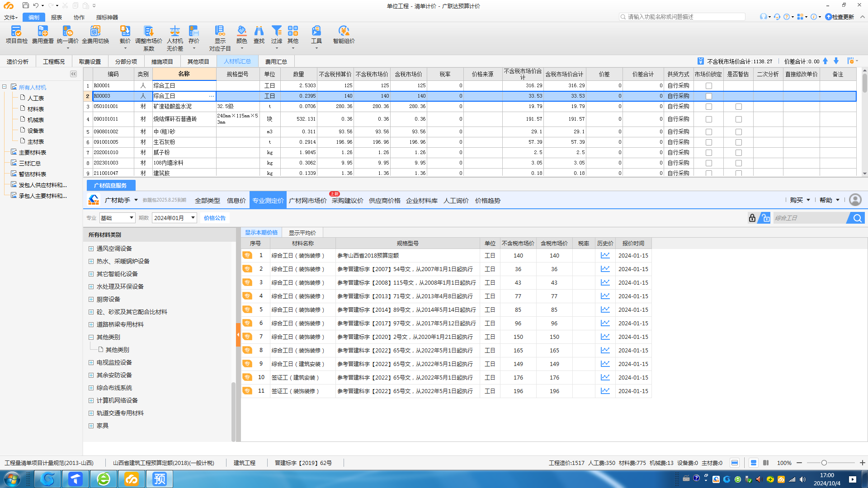Viewport: 868px width, 488px height.
Task: Open the 购买 dropdown menu
Action: tap(800, 200)
